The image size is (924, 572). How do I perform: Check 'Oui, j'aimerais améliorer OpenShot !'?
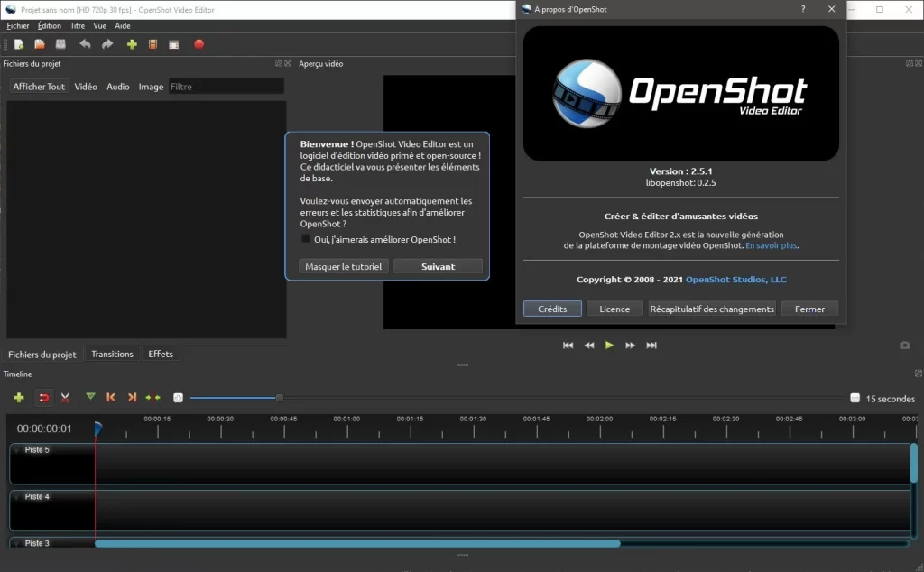tap(304, 237)
